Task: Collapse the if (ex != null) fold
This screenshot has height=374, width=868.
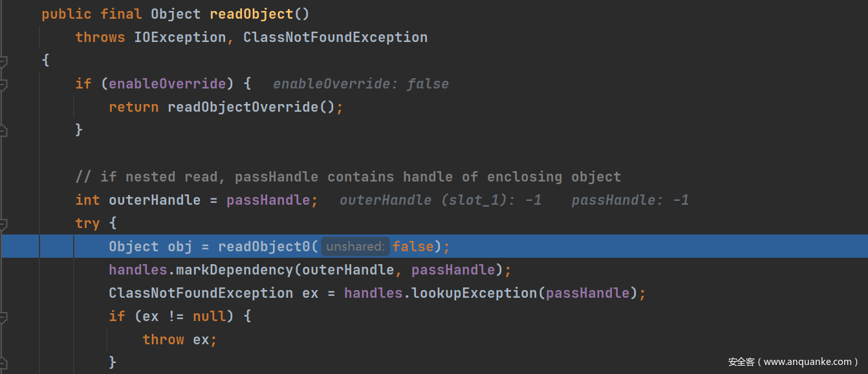Action: 3,317
